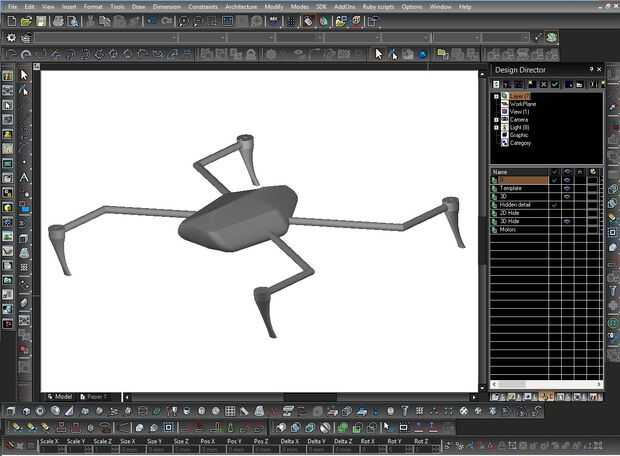This screenshot has width=620, height=456.
Task: Open the Architecture menu
Action: [241, 6]
